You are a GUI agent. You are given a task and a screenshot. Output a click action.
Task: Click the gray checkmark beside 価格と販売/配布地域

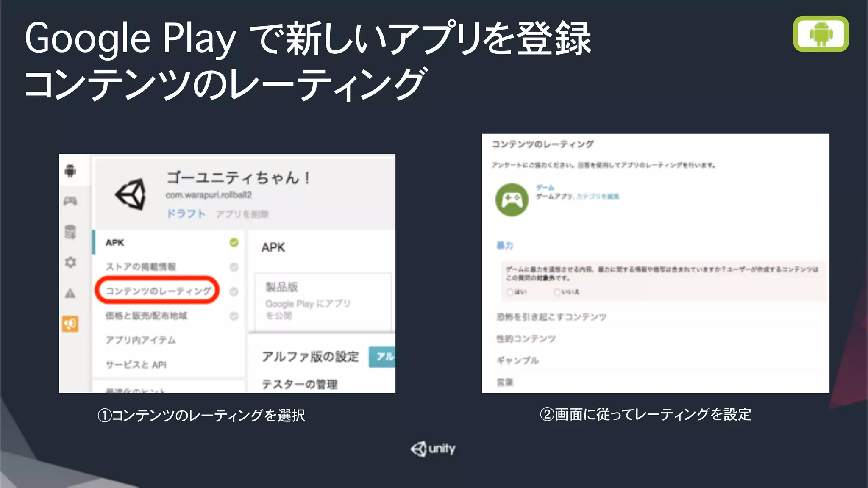[234, 316]
